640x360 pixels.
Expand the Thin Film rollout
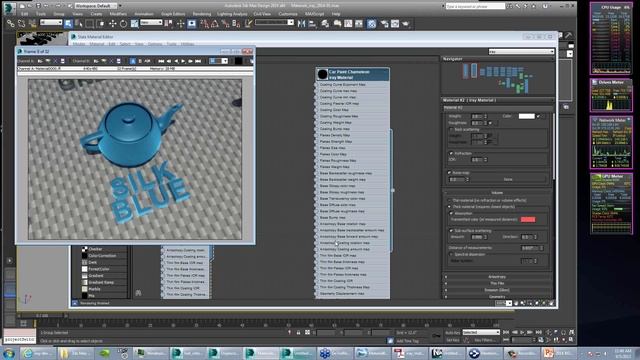(497, 283)
